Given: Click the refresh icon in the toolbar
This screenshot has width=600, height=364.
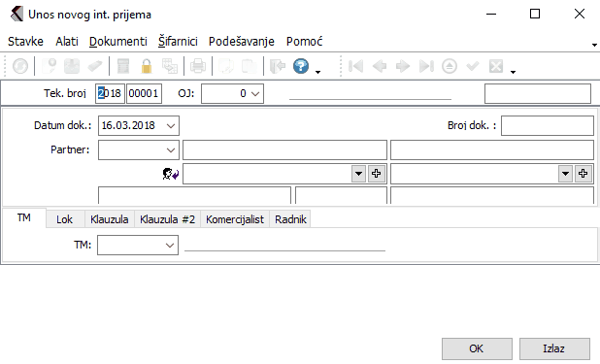Looking at the screenshot, I should coord(19,66).
